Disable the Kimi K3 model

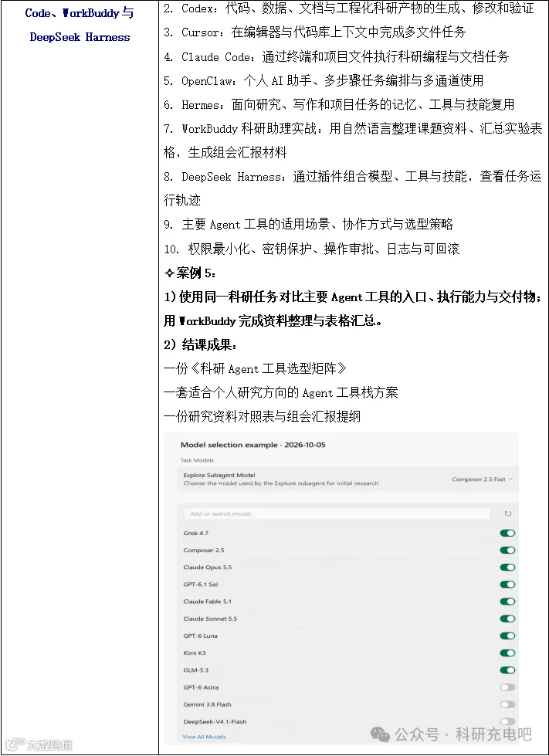point(507,653)
